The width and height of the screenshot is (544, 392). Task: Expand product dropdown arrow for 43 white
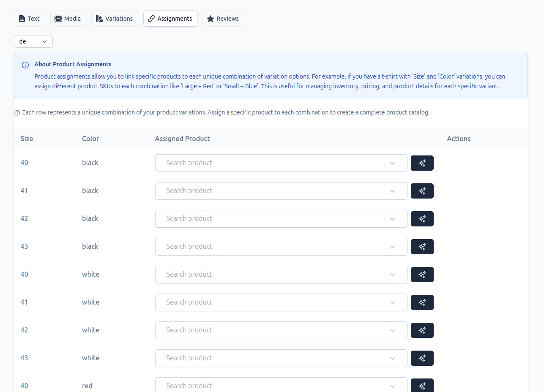393,358
